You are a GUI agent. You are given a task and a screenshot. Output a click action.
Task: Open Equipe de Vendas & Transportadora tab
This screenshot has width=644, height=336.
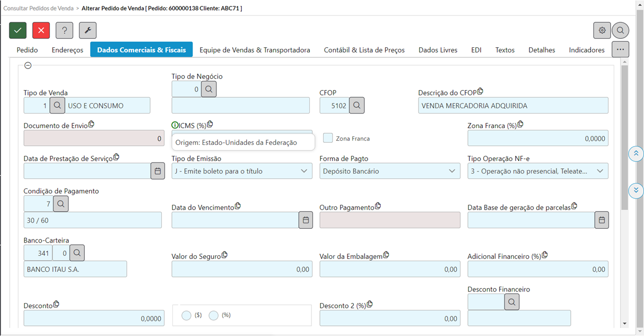click(x=255, y=50)
